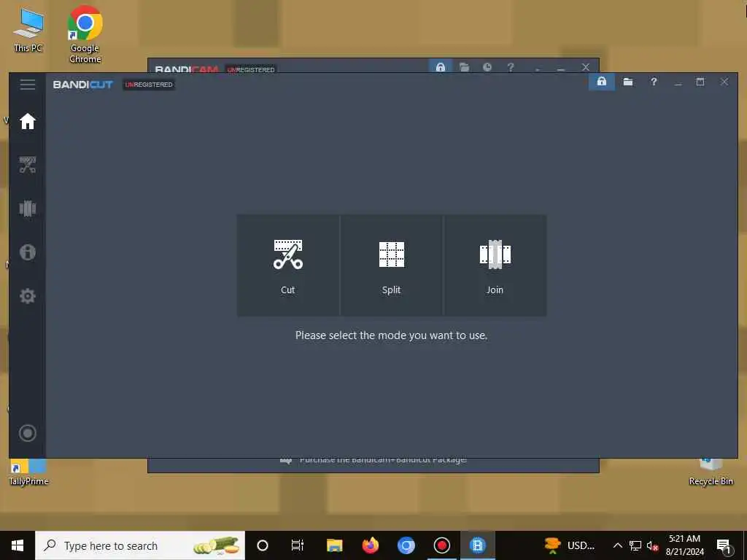Image resolution: width=747 pixels, height=560 pixels.
Task: Open the notification center
Action: (724, 546)
